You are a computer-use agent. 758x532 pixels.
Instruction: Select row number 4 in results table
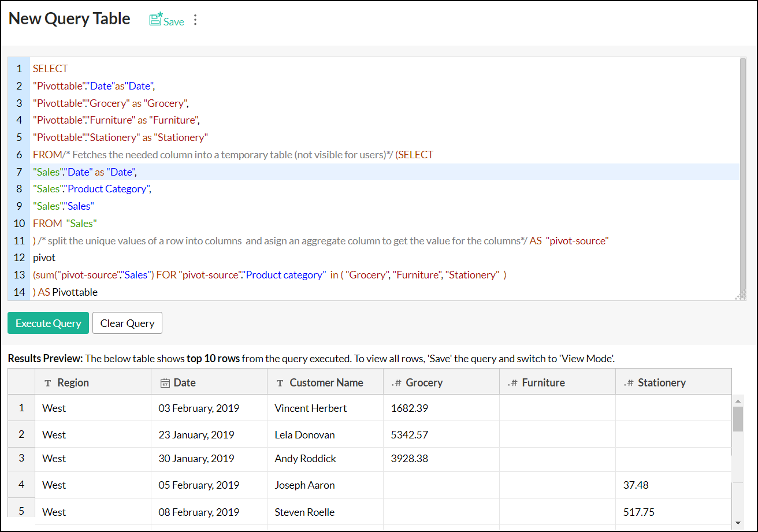(x=21, y=485)
